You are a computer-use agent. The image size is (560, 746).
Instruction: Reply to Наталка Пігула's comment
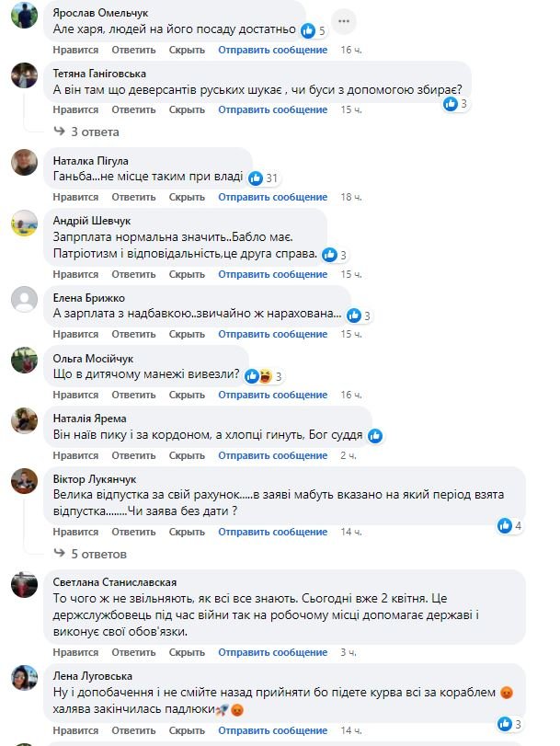133,197
